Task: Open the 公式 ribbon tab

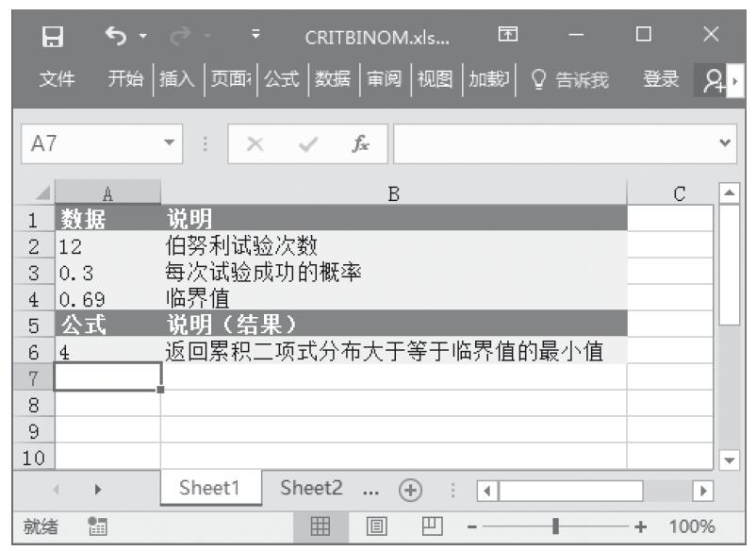Action: (279, 82)
